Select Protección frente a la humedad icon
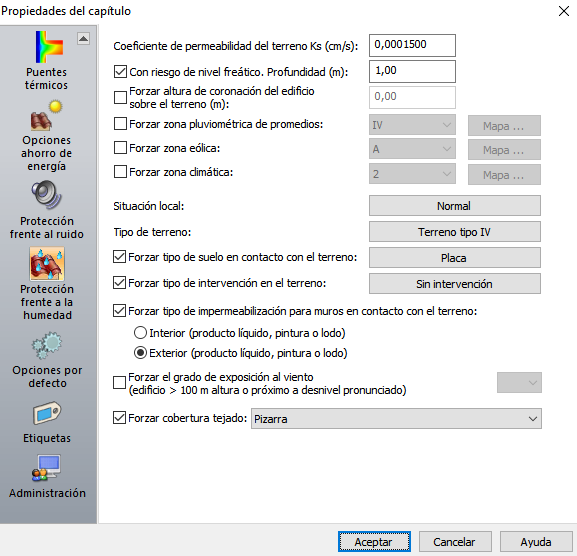The height and width of the screenshot is (556, 577). pyautogui.click(x=47, y=264)
